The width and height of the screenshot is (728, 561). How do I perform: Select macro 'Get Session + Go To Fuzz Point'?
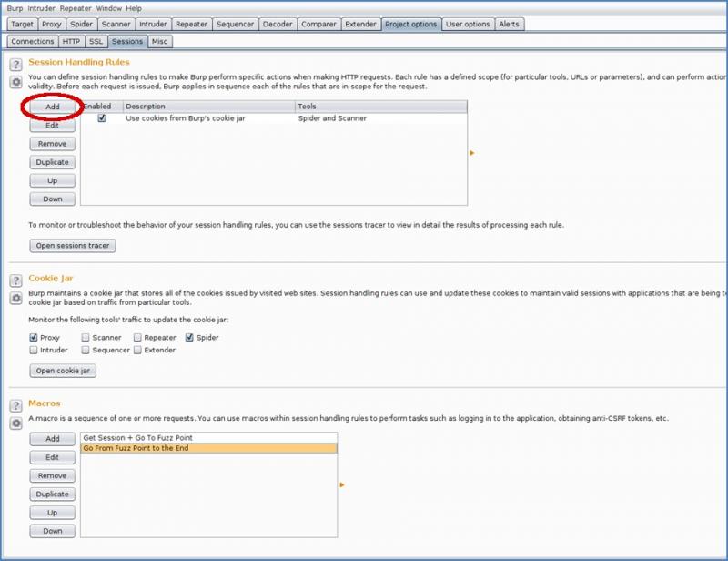pos(209,438)
